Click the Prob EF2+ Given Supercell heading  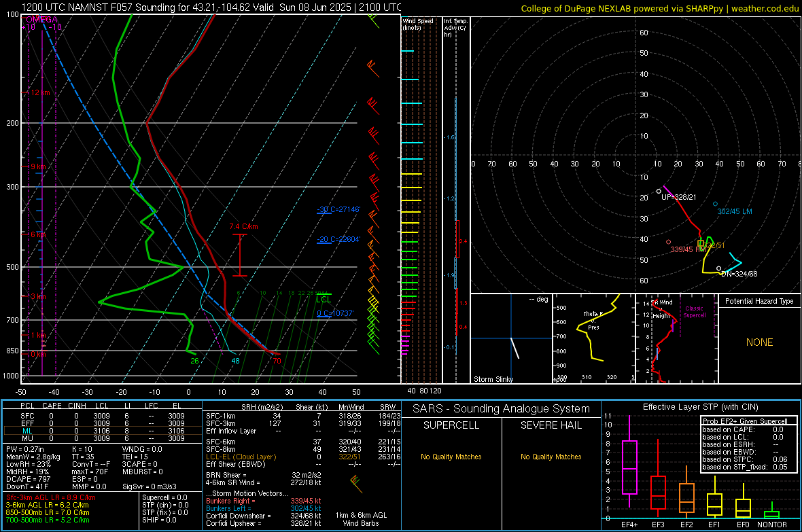pos(745,421)
